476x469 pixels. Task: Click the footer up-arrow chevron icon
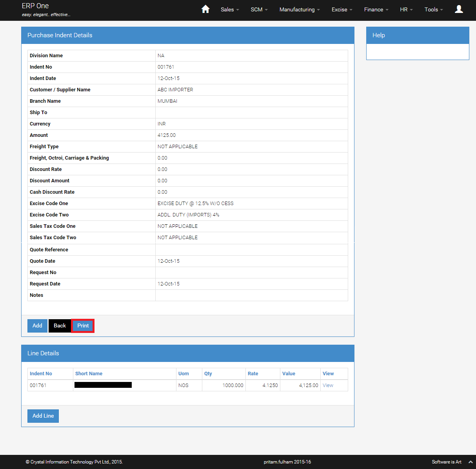click(471, 462)
